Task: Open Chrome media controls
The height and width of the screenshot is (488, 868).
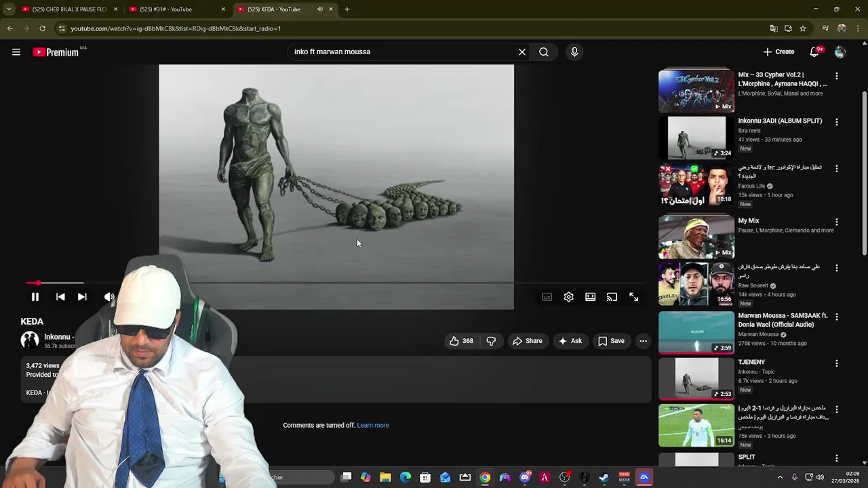Action: (x=825, y=28)
